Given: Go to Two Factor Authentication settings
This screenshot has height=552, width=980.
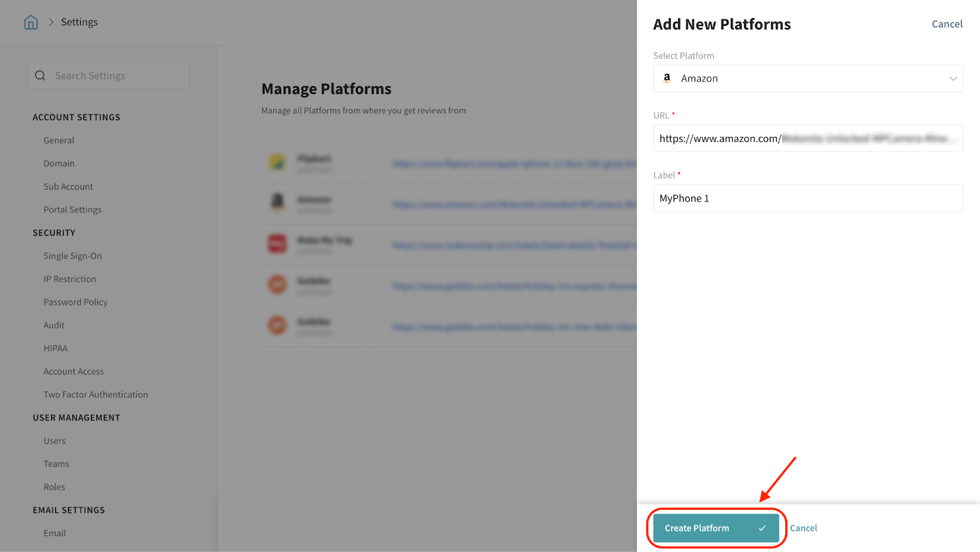Looking at the screenshot, I should (96, 395).
